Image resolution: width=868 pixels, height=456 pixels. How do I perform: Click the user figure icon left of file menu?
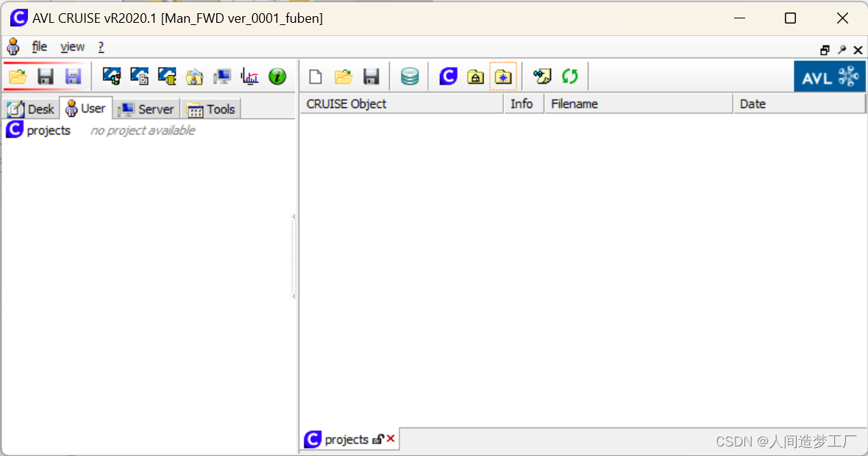tap(13, 47)
